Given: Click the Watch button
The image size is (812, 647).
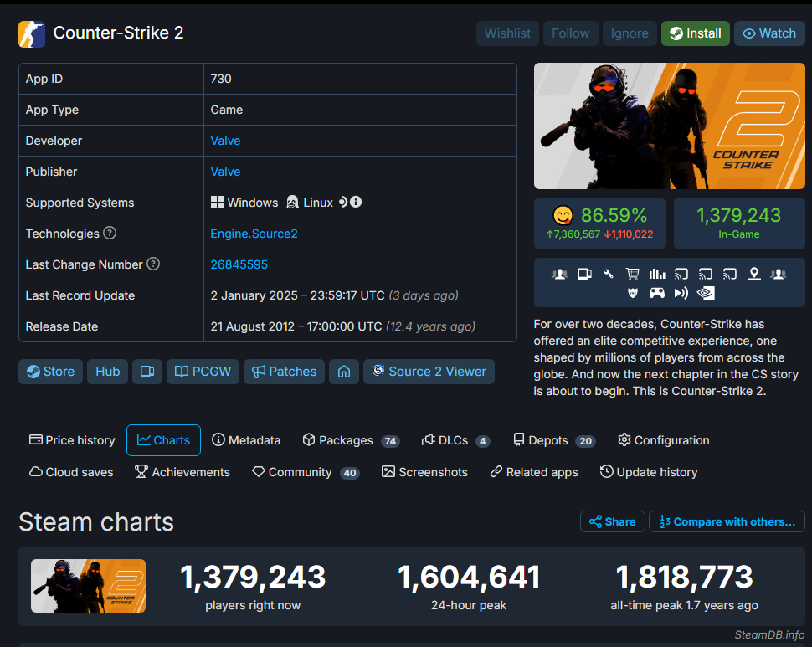Looking at the screenshot, I should pyautogui.click(x=769, y=33).
